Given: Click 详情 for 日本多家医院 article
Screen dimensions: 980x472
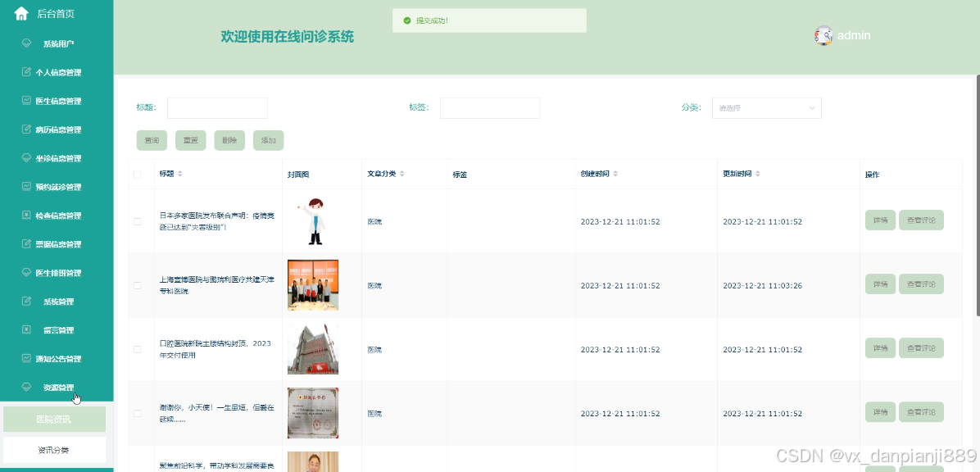Looking at the screenshot, I should point(880,220).
